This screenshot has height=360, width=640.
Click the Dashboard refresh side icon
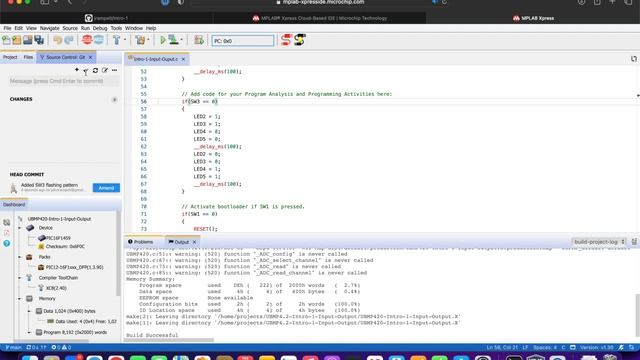tap(7, 222)
